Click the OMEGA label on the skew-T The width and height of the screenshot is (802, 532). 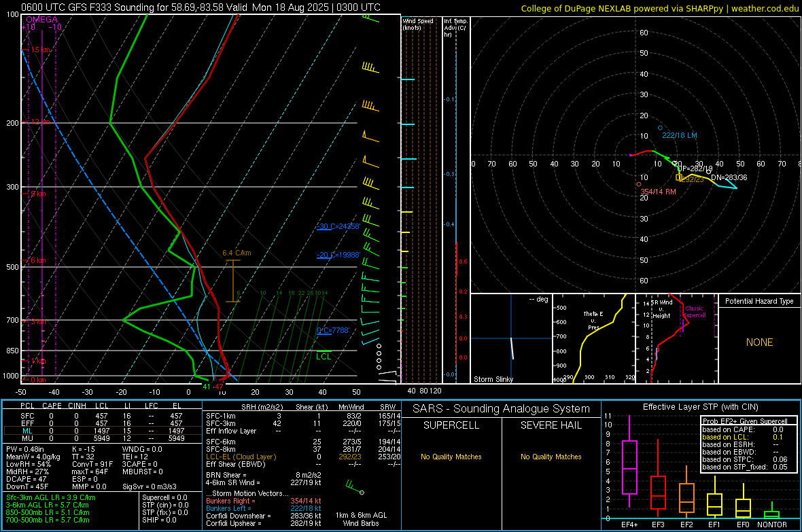pyautogui.click(x=42, y=20)
